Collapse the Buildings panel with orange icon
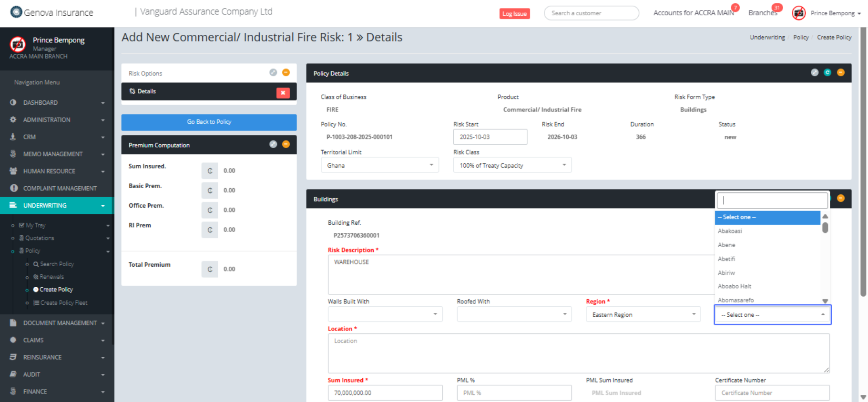 click(840, 198)
